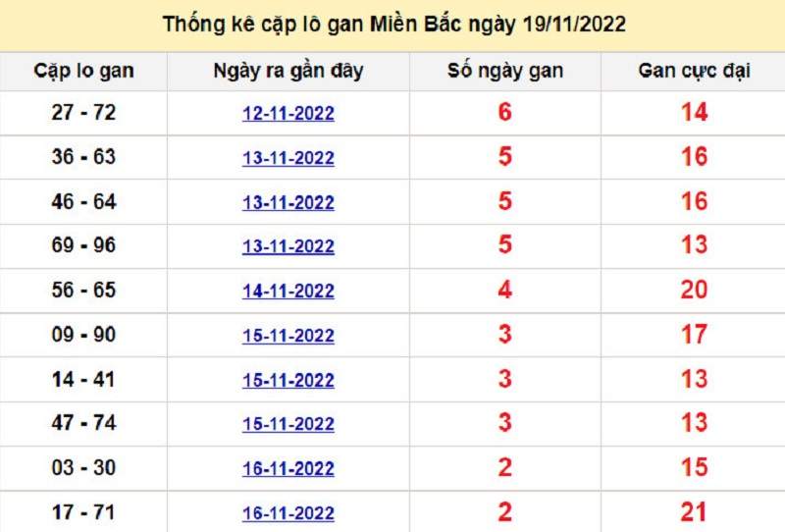The width and height of the screenshot is (785, 532).
Task: Click the 'Số ngày gan' column header
Action: click(505, 71)
